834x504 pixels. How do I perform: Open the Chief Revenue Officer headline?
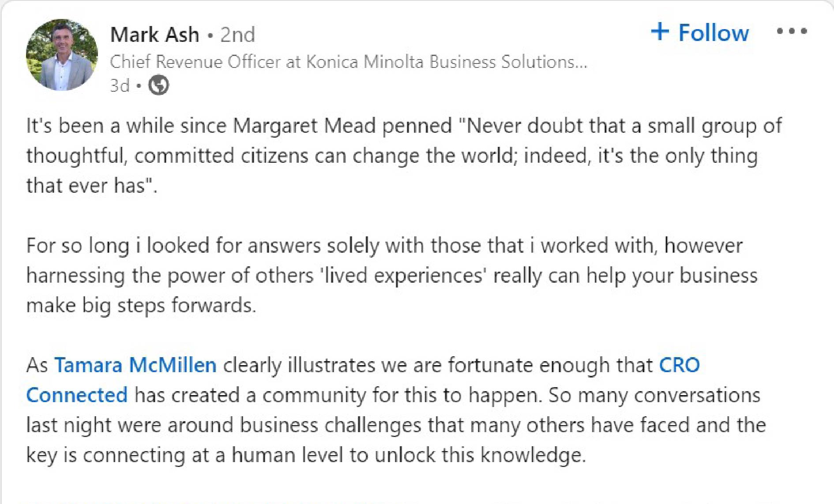(349, 62)
